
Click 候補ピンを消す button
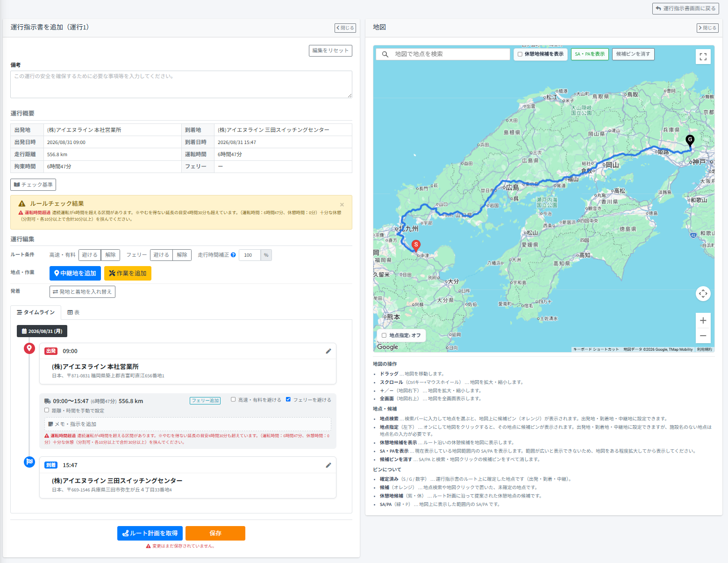click(x=633, y=54)
